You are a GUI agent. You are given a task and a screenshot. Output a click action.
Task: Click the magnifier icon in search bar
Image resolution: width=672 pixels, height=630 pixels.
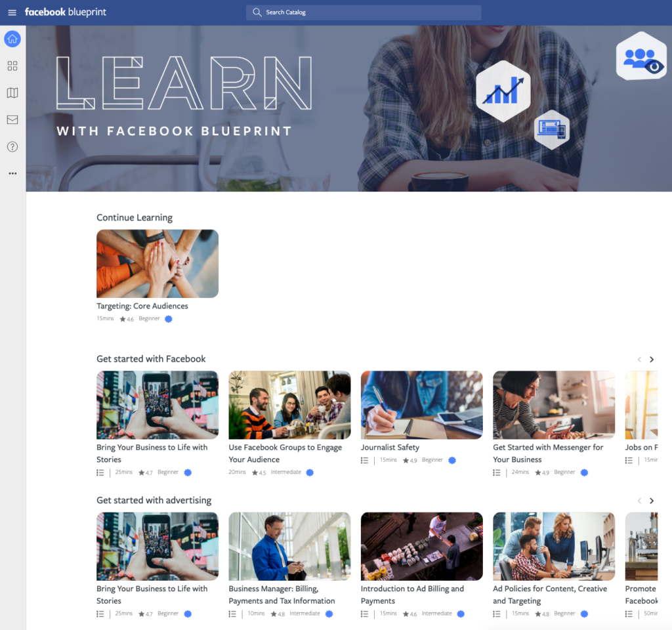pos(257,12)
